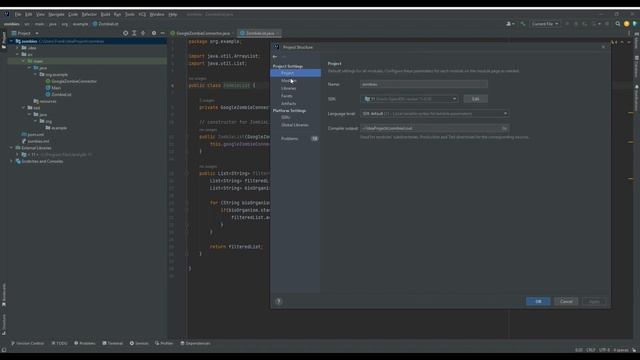The height and width of the screenshot is (360, 640).
Task: Select Global Libraries under Platform Settings
Action: 295,125
